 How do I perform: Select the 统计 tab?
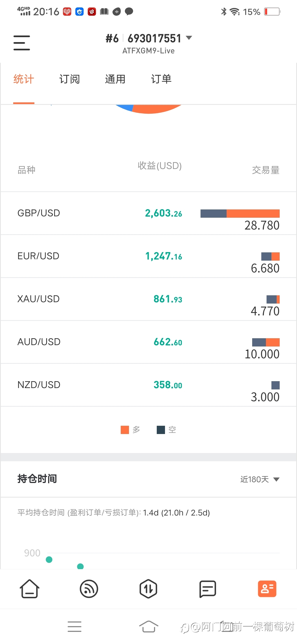click(24, 79)
